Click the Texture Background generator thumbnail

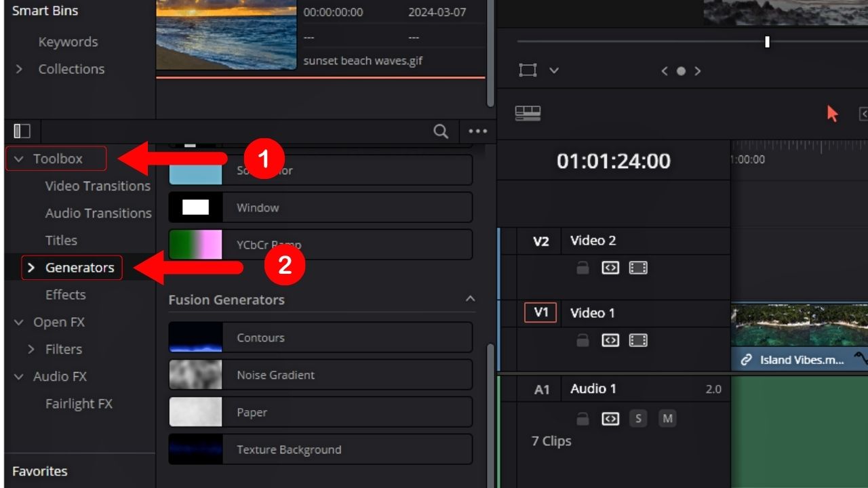pyautogui.click(x=195, y=449)
